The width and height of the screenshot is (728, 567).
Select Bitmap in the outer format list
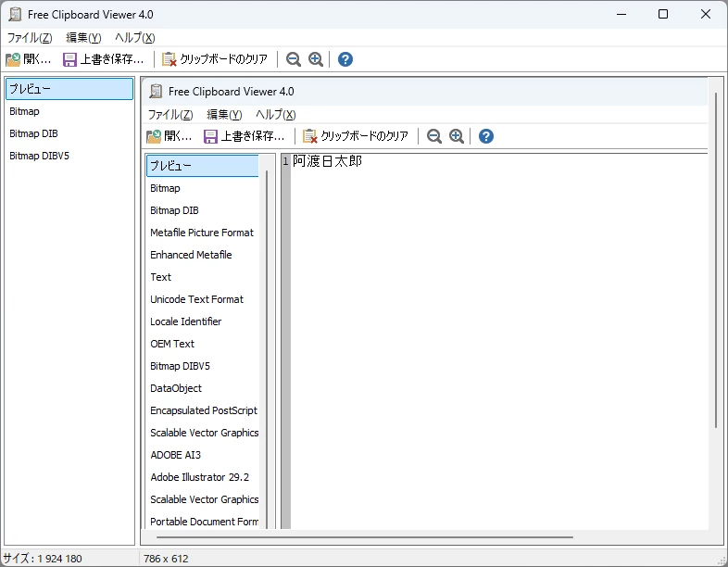pos(69,111)
